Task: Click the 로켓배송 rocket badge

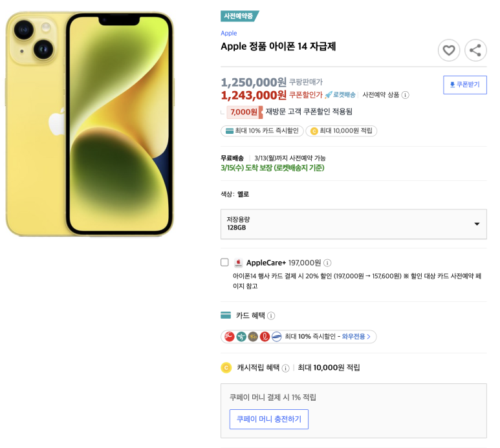Action: [340, 94]
